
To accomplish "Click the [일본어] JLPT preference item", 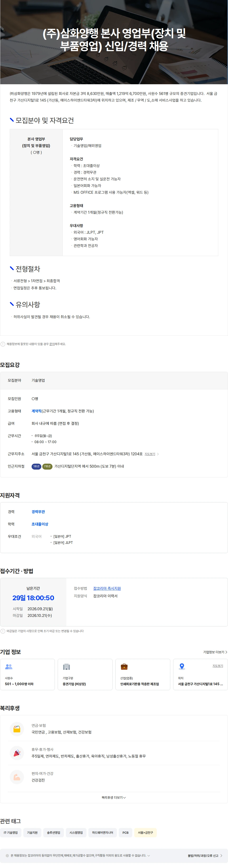I will [x=63, y=542].
